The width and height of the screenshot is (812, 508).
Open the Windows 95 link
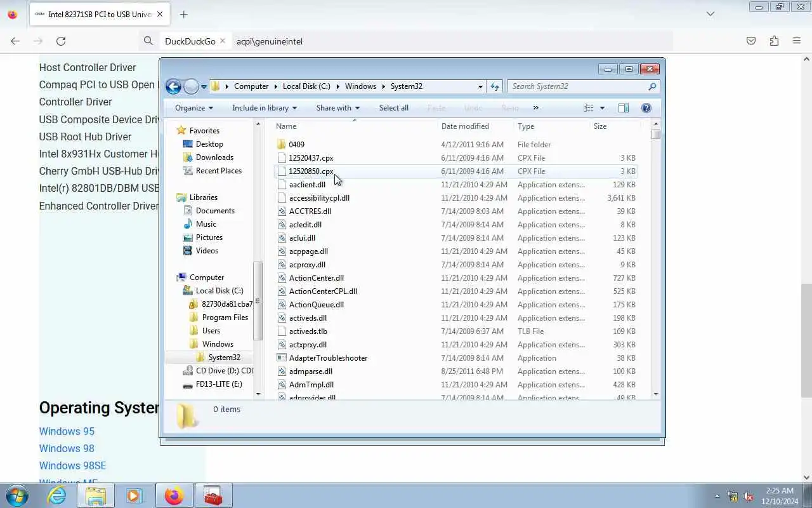[67, 431]
